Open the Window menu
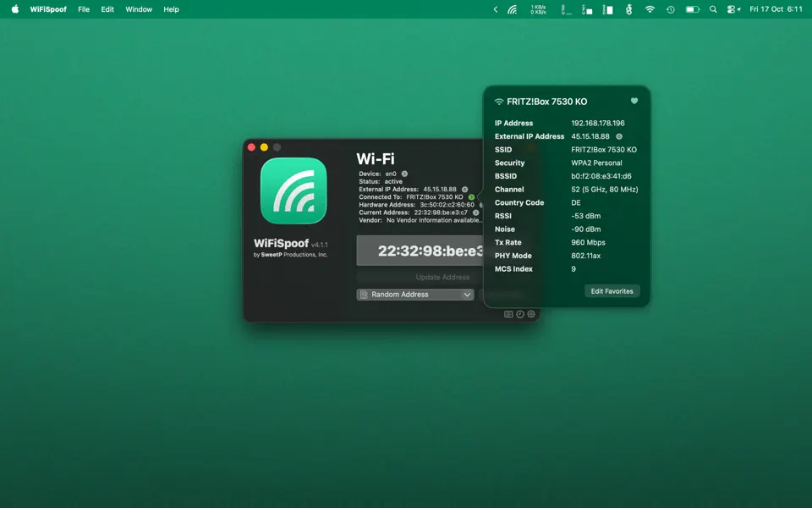 point(138,9)
